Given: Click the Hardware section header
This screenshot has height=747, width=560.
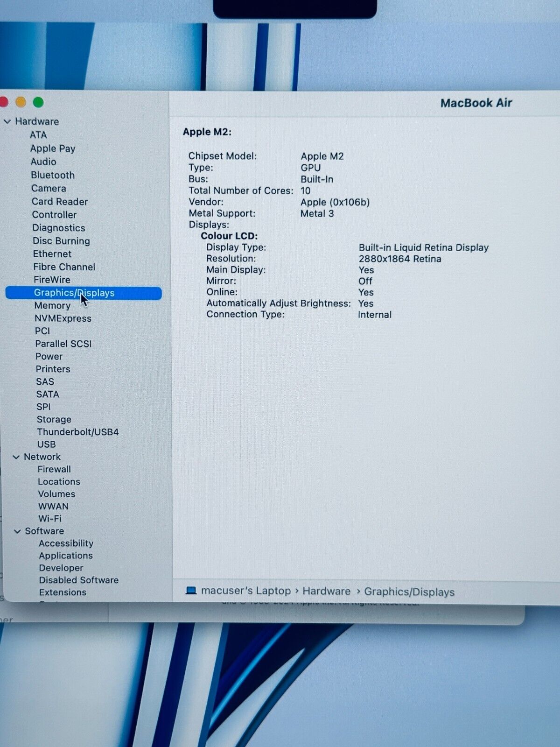Looking at the screenshot, I should point(37,121).
